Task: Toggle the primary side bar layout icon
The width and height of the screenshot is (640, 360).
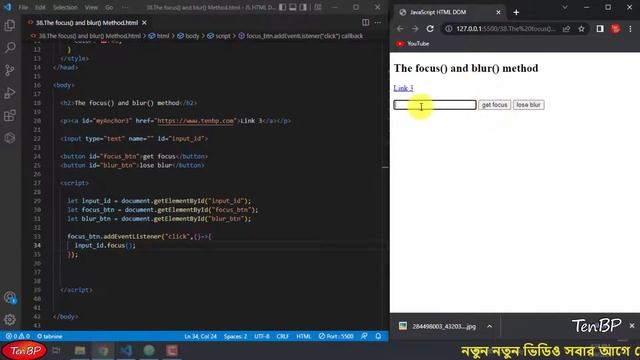Action: pyautogui.click(x=282, y=7)
